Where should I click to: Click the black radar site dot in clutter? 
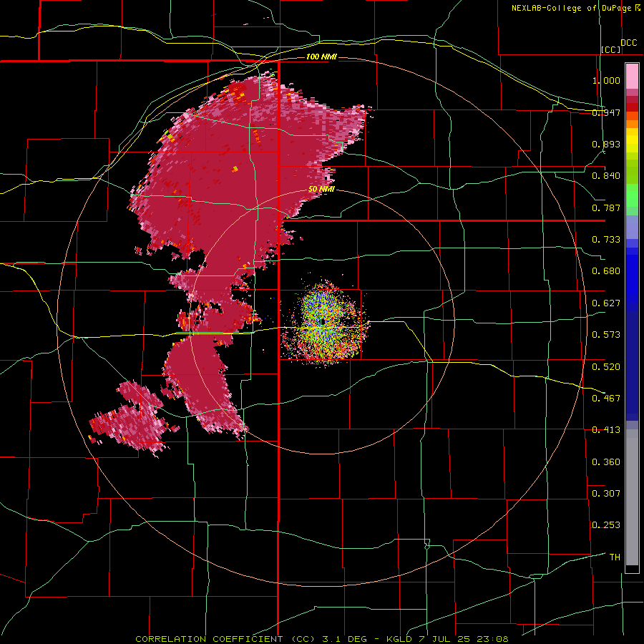(323, 322)
